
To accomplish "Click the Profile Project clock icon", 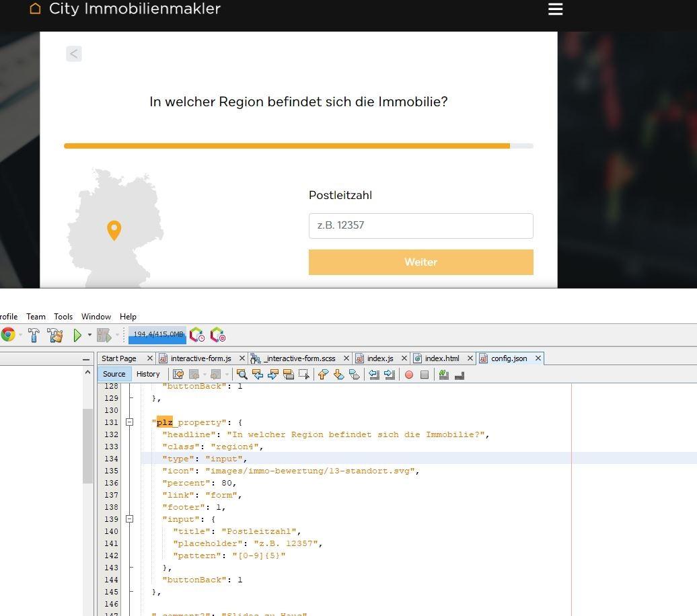I will [x=197, y=335].
